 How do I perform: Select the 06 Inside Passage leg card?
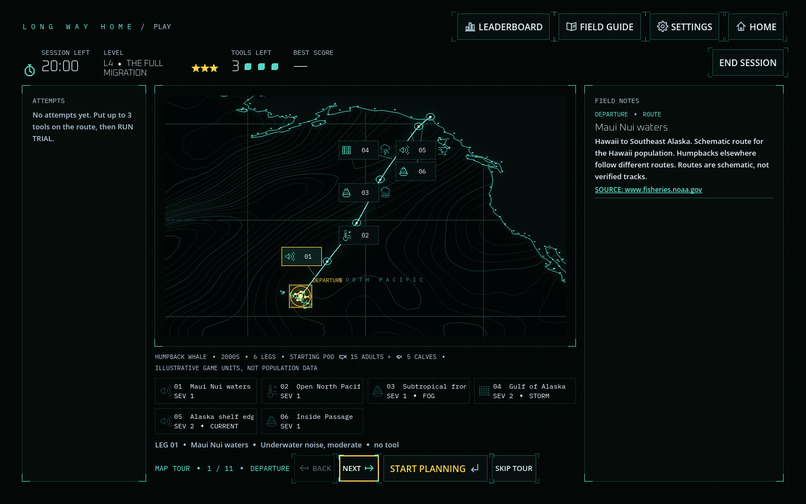[312, 421]
